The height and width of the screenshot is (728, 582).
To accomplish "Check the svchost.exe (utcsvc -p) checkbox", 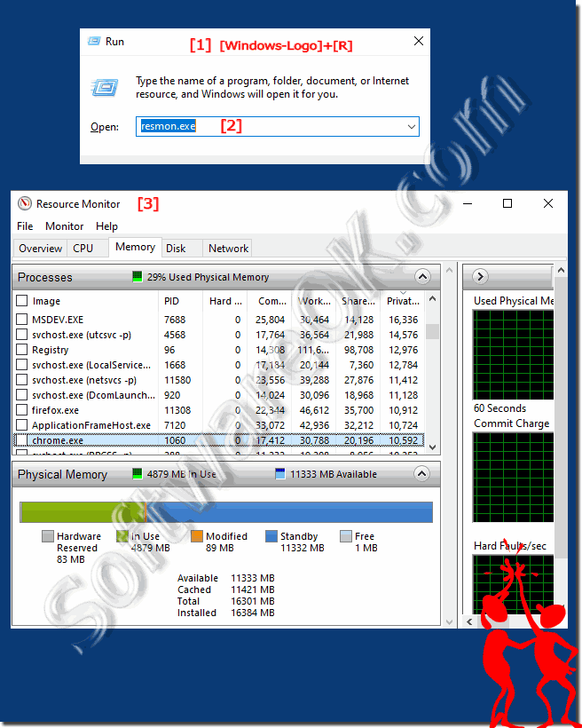I will [x=22, y=335].
